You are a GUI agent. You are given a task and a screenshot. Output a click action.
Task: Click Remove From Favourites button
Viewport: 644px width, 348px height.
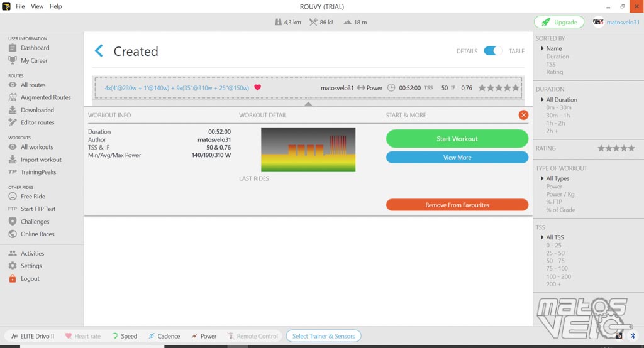click(x=457, y=205)
